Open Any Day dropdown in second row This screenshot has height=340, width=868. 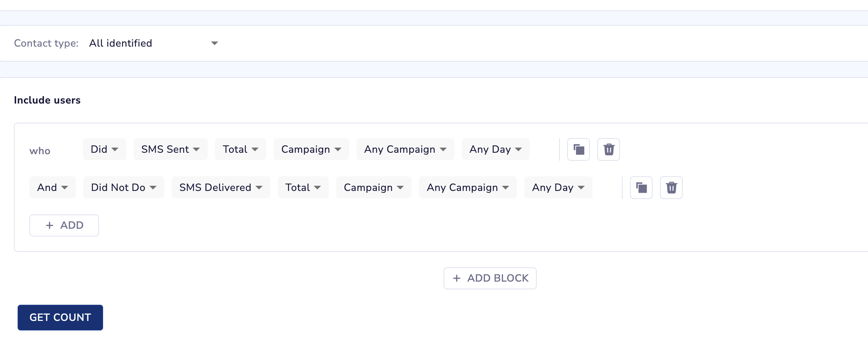tap(558, 187)
